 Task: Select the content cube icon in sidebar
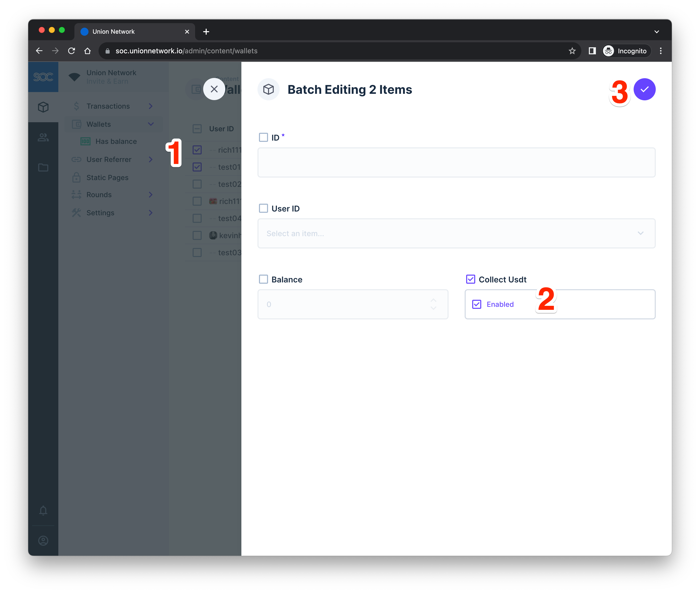(43, 107)
